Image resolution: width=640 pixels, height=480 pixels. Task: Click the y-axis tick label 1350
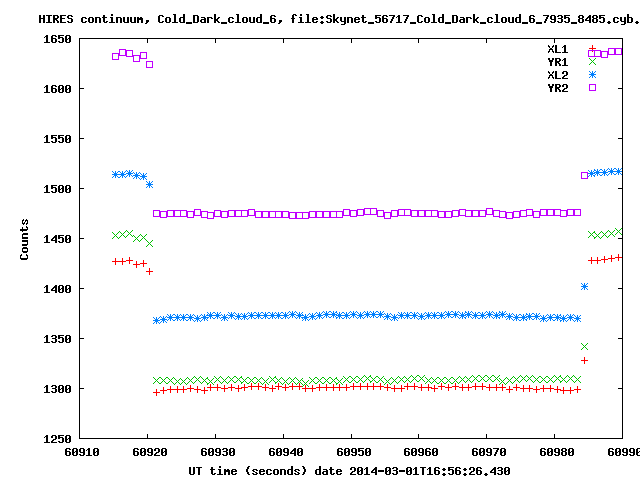click(57, 339)
